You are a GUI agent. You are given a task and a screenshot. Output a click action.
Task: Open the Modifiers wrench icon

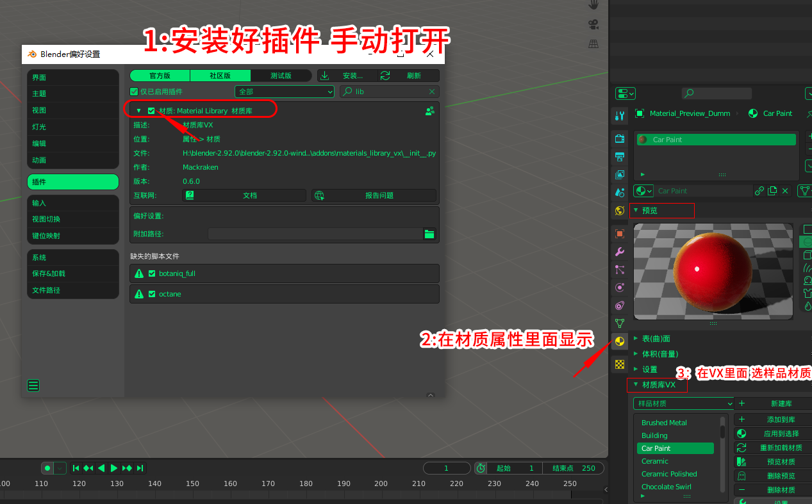pyautogui.click(x=619, y=252)
